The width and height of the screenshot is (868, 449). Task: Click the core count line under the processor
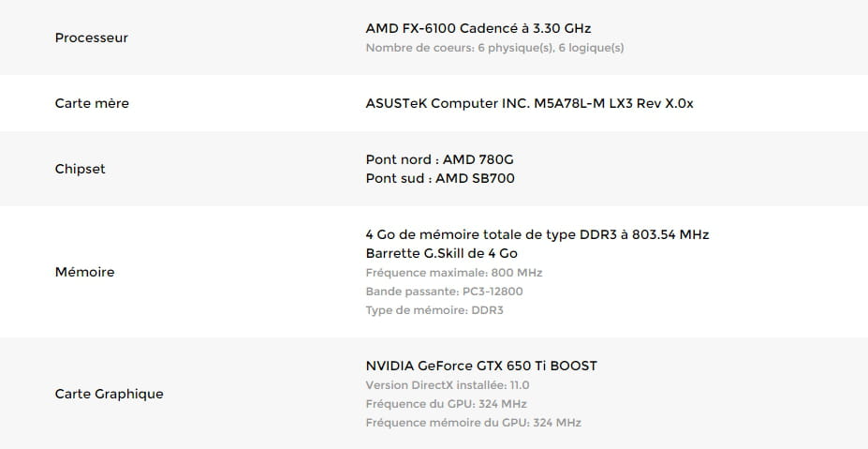pyautogui.click(x=494, y=48)
